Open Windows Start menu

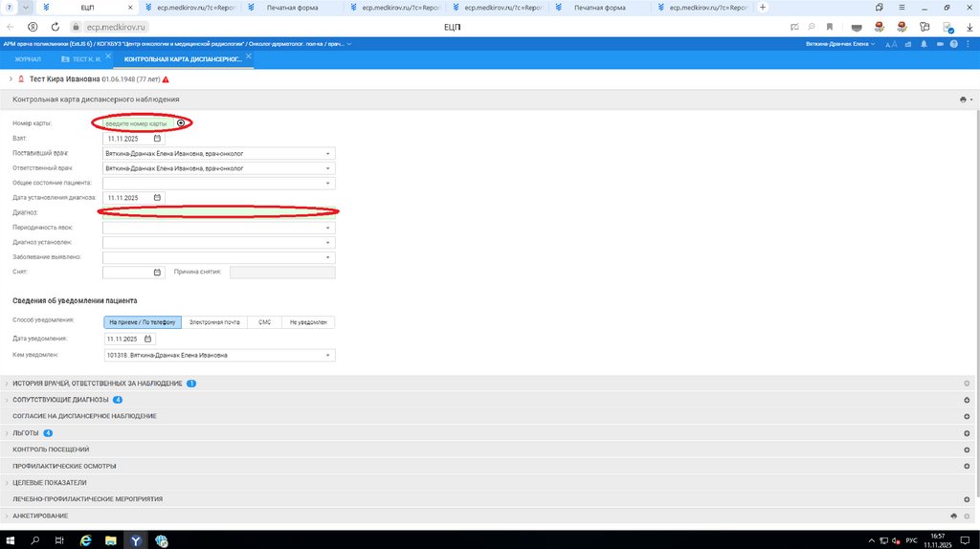(10, 540)
